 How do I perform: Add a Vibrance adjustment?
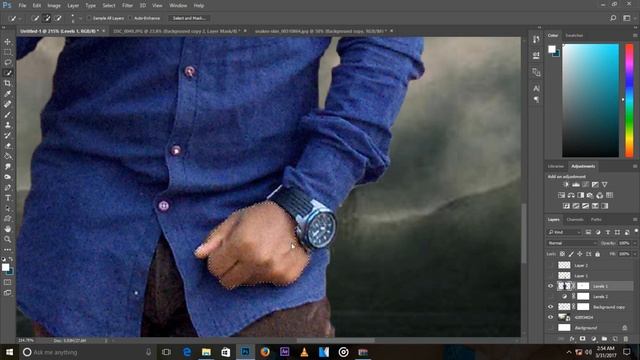click(x=604, y=184)
